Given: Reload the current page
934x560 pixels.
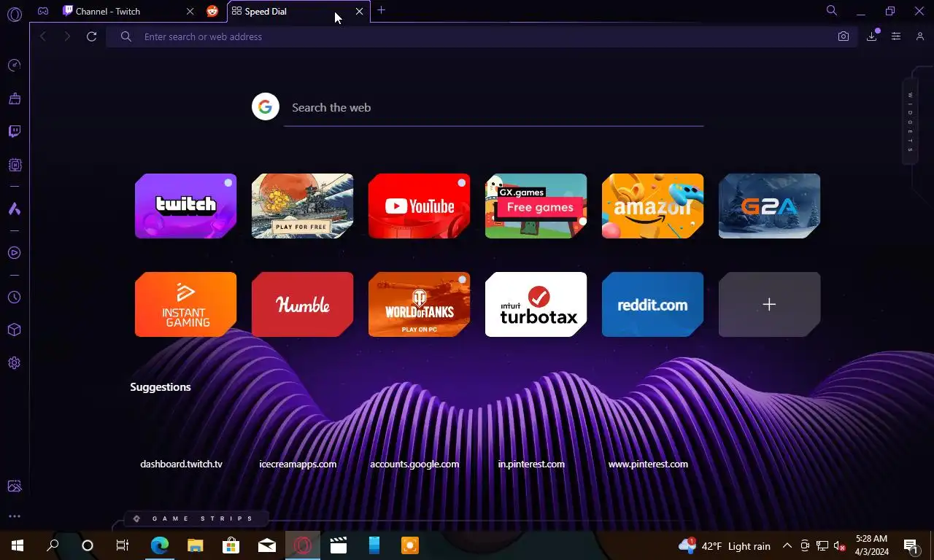Looking at the screenshot, I should coord(91,36).
